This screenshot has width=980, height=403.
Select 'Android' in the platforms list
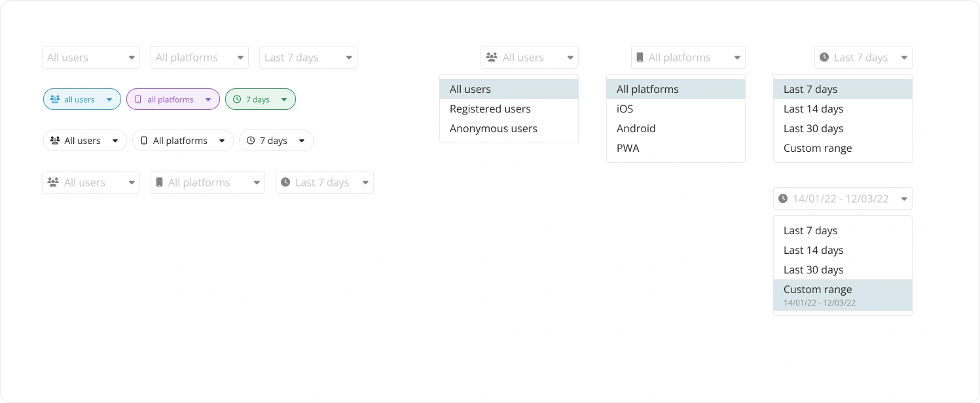pos(636,129)
